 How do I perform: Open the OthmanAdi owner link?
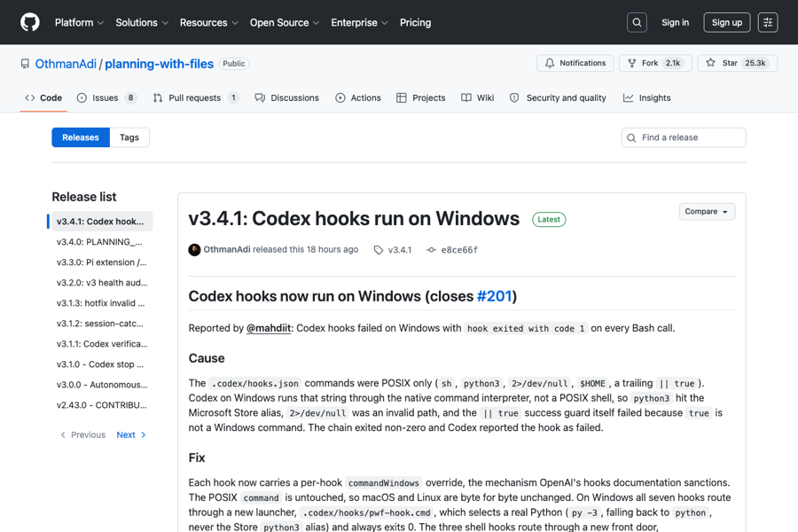66,64
